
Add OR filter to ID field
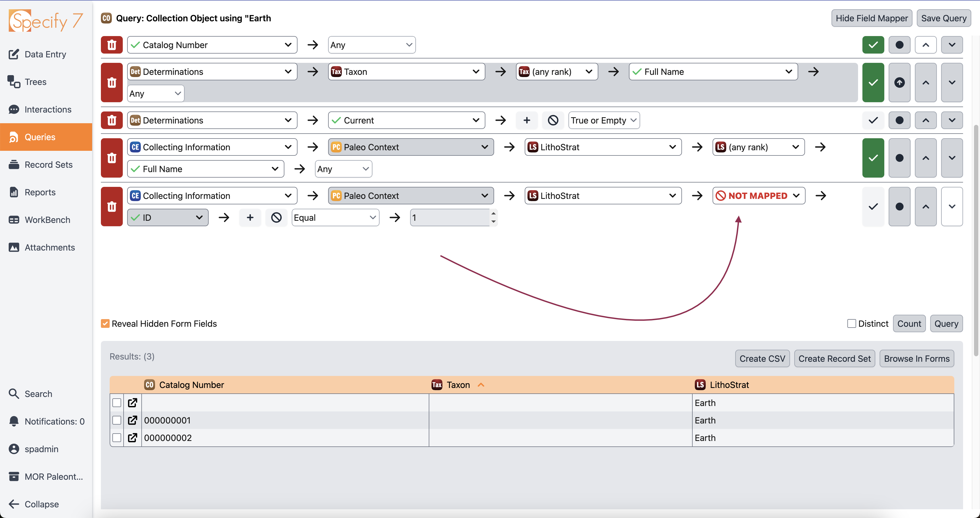(x=250, y=217)
